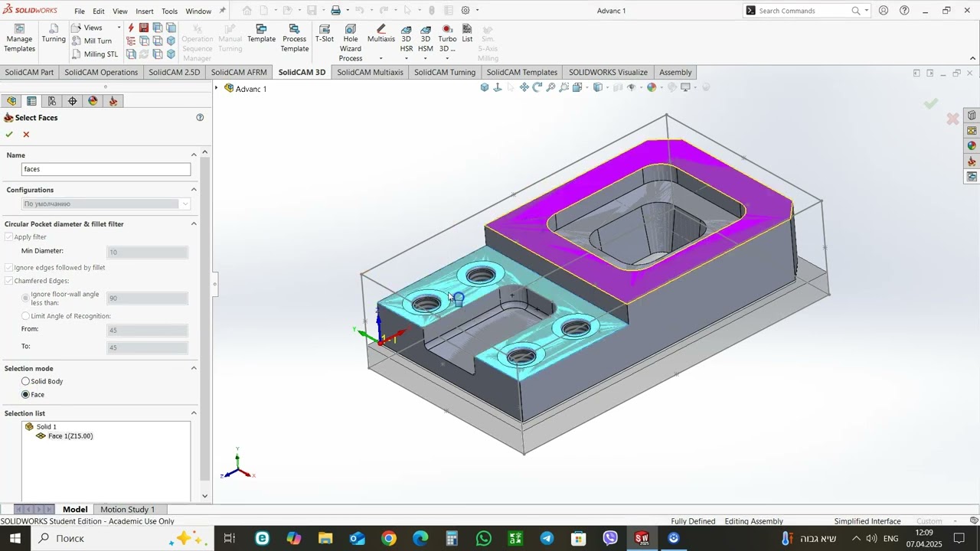Open the options gear icon in title bar
The width and height of the screenshot is (980, 551).
tap(465, 11)
